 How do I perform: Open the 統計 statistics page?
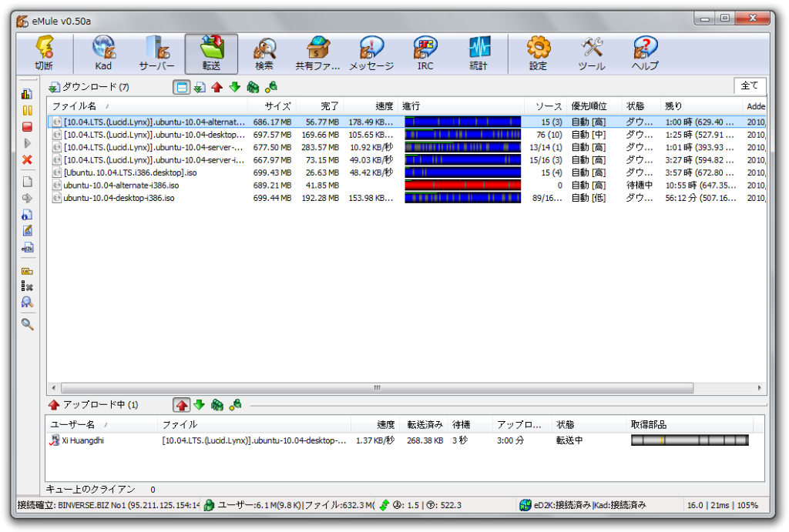(x=478, y=53)
